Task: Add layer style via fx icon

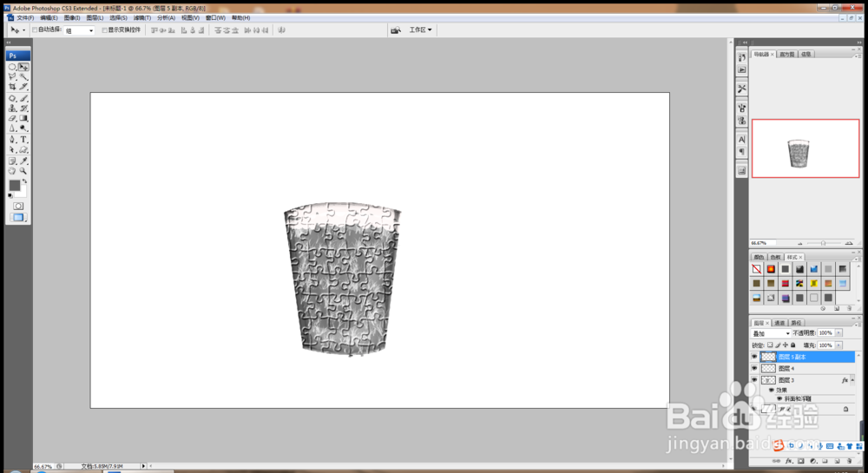Action: point(789,461)
